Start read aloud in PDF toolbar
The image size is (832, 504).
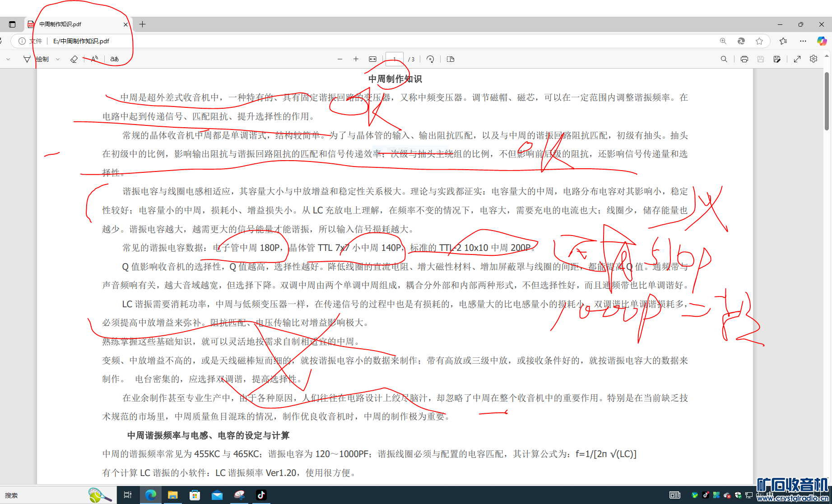pyautogui.click(x=94, y=59)
